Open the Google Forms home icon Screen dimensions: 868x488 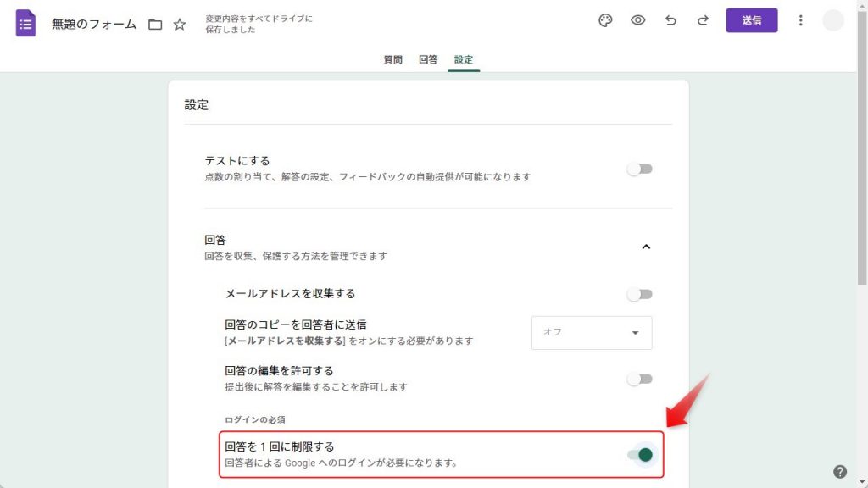coord(25,23)
